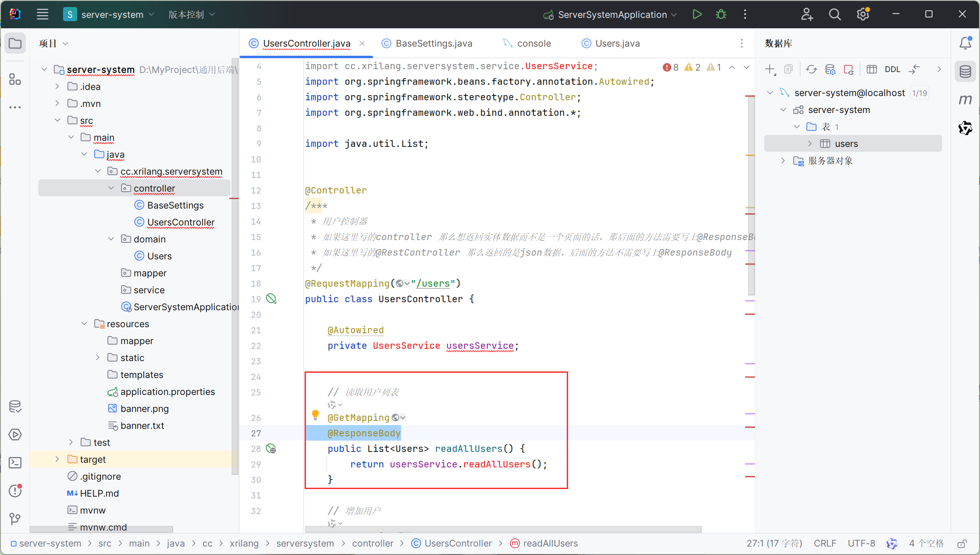Add new data source with plus icon
This screenshot has width=980, height=555.
pos(770,70)
